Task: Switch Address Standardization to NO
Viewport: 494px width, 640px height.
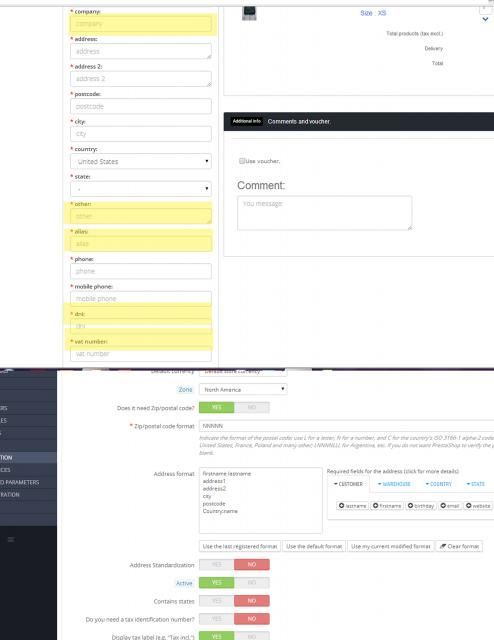Action: point(252,564)
